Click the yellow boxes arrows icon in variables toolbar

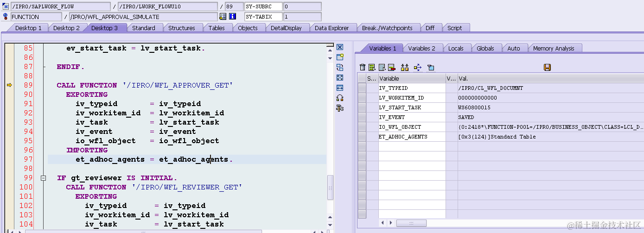[x=405, y=68]
